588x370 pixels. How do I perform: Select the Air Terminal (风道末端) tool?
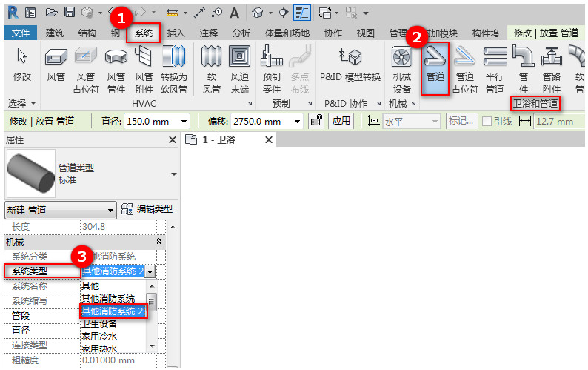[x=240, y=70]
